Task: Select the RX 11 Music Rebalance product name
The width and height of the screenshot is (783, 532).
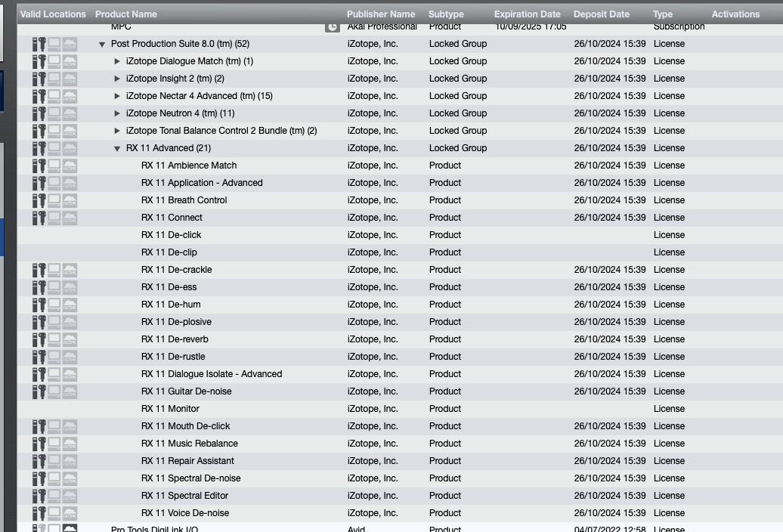Action: tap(189, 443)
